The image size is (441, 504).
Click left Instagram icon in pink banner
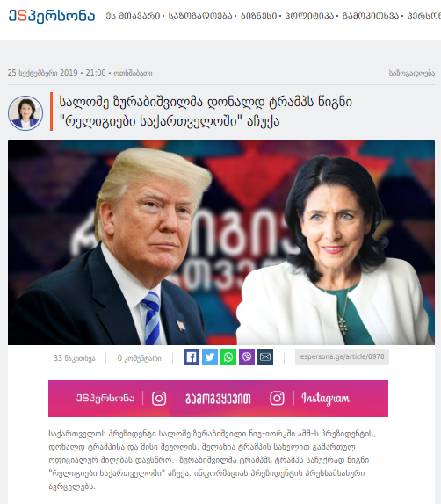[159, 399]
